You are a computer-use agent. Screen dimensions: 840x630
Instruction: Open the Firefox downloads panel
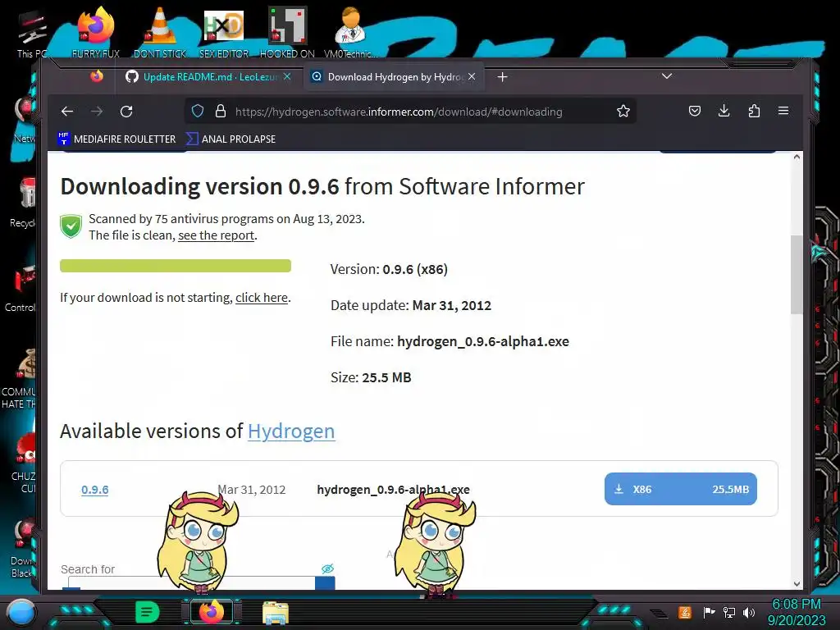(x=724, y=111)
